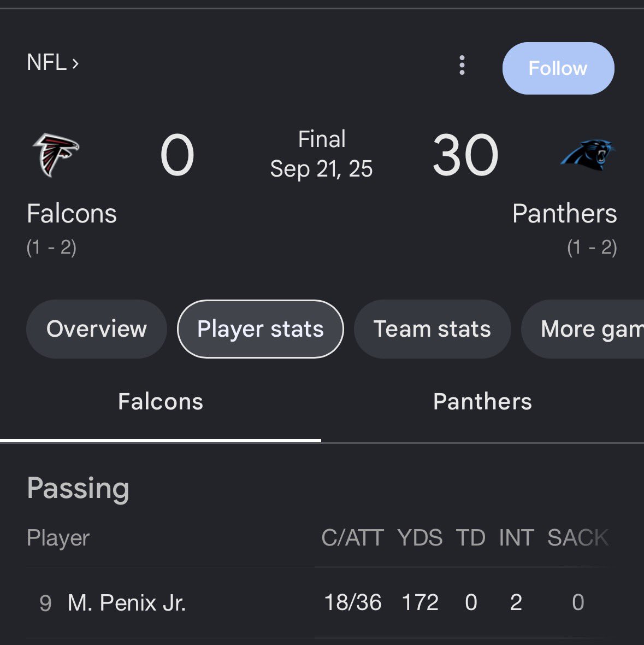Click the chevron arrow next to NFL
This screenshot has width=644, height=645.
pyautogui.click(x=75, y=64)
